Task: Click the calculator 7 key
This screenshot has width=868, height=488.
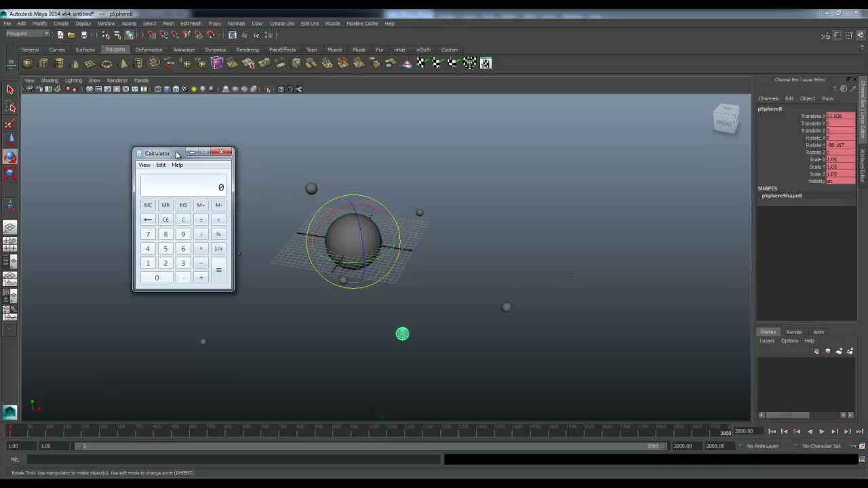Action: [x=148, y=234]
